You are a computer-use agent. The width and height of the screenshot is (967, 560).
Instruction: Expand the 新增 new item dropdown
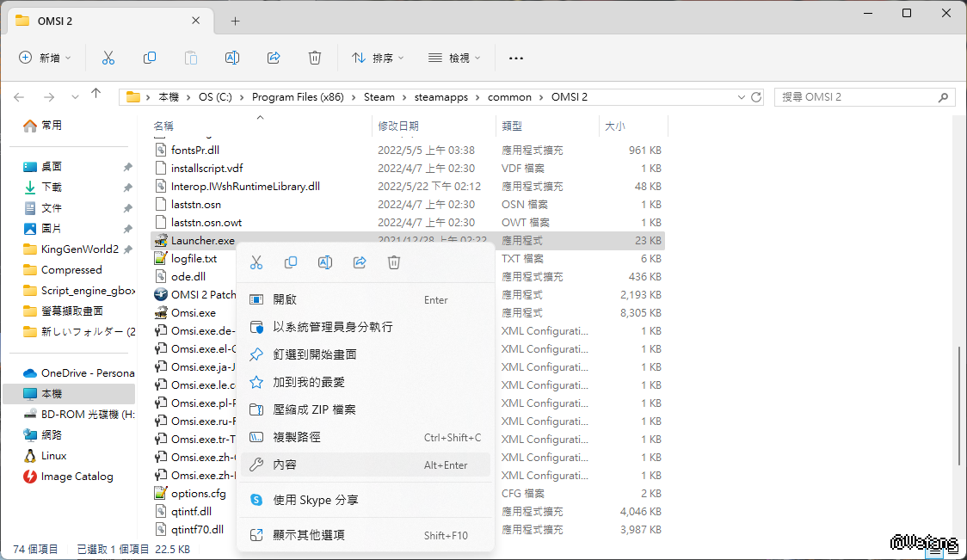[45, 58]
